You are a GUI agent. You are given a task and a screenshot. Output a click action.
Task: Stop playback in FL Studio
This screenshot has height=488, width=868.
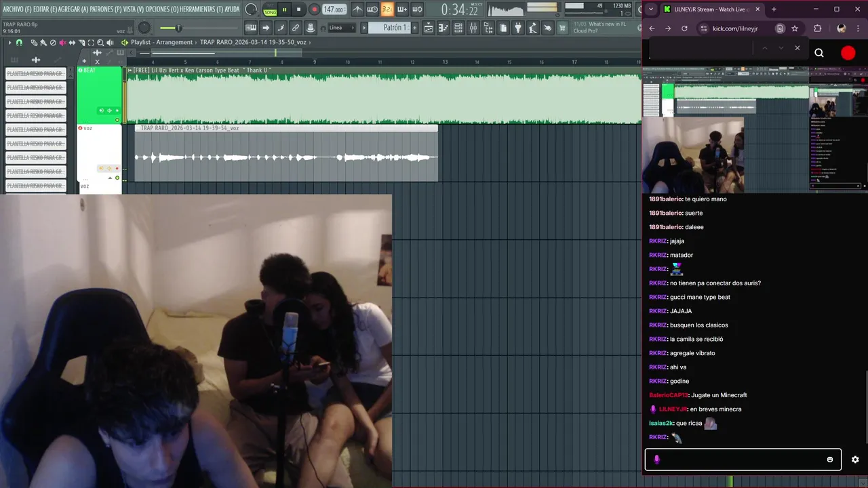click(x=298, y=9)
